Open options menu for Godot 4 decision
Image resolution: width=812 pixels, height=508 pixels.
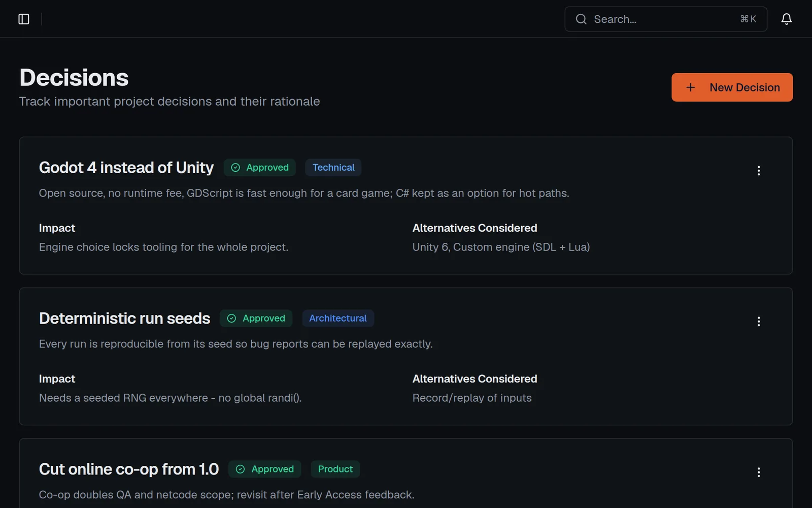(759, 171)
